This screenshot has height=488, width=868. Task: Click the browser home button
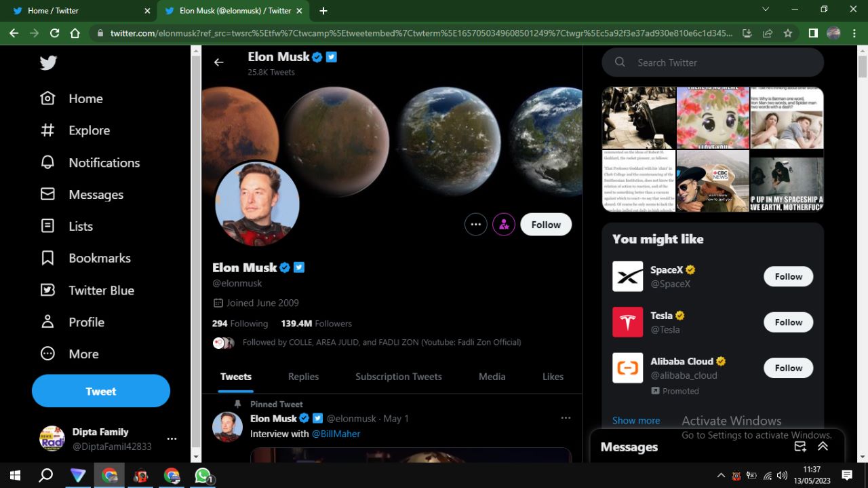tap(75, 33)
